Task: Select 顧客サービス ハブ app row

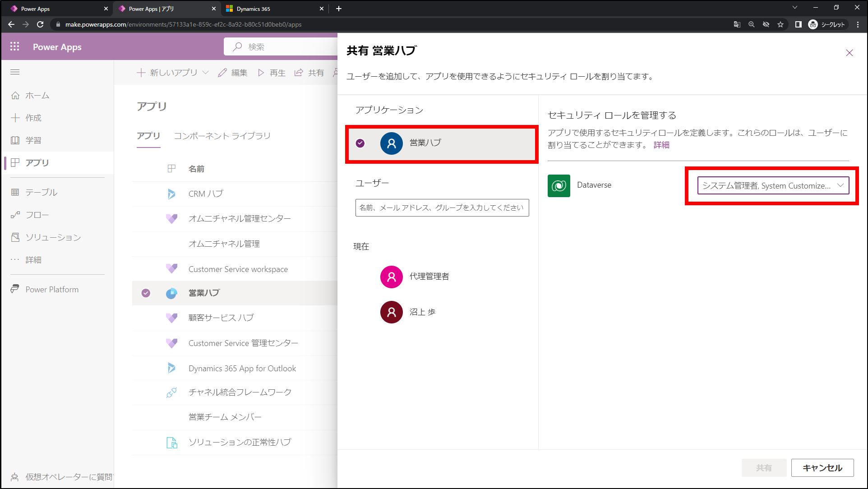Action: coord(235,318)
